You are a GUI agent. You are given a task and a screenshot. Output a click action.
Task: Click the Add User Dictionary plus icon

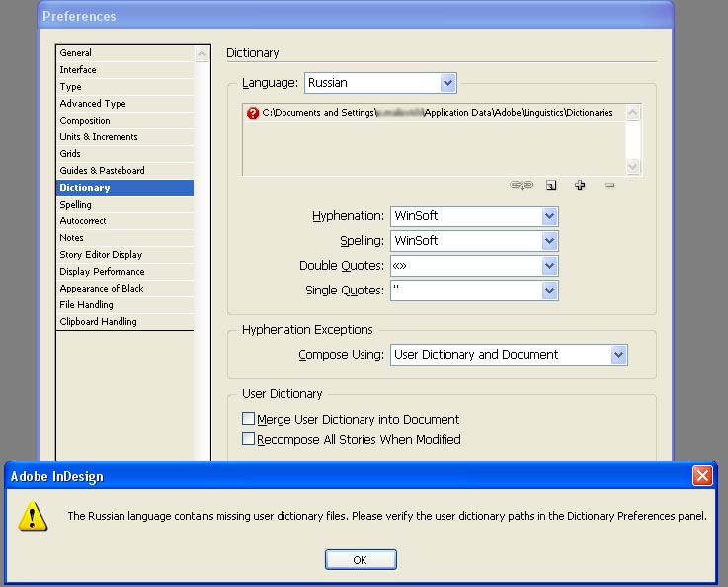pyautogui.click(x=580, y=185)
